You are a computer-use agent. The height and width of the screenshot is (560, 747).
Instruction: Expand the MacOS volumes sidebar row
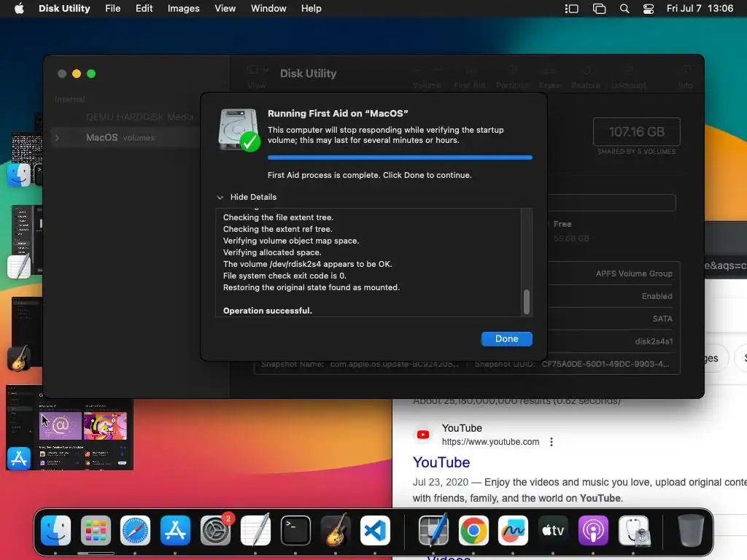coord(57,138)
